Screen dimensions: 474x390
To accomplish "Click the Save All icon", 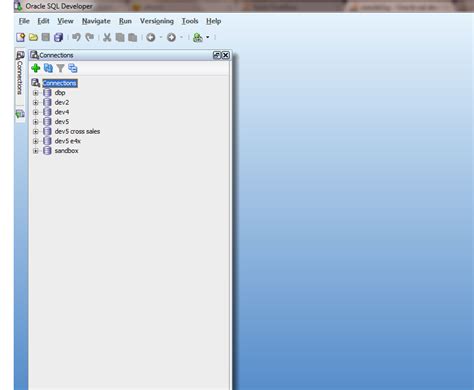I will tap(58, 37).
